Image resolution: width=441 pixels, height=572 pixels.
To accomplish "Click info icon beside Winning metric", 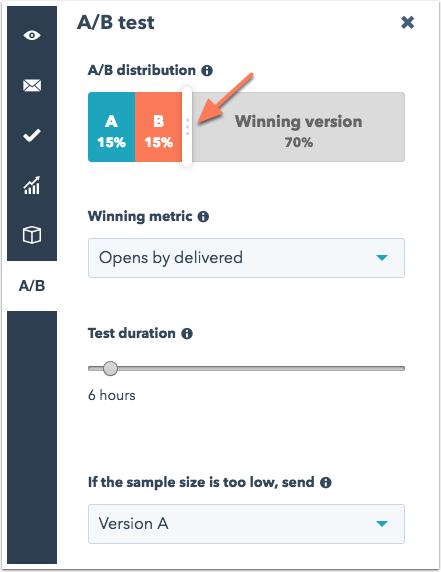I will pyautogui.click(x=203, y=217).
